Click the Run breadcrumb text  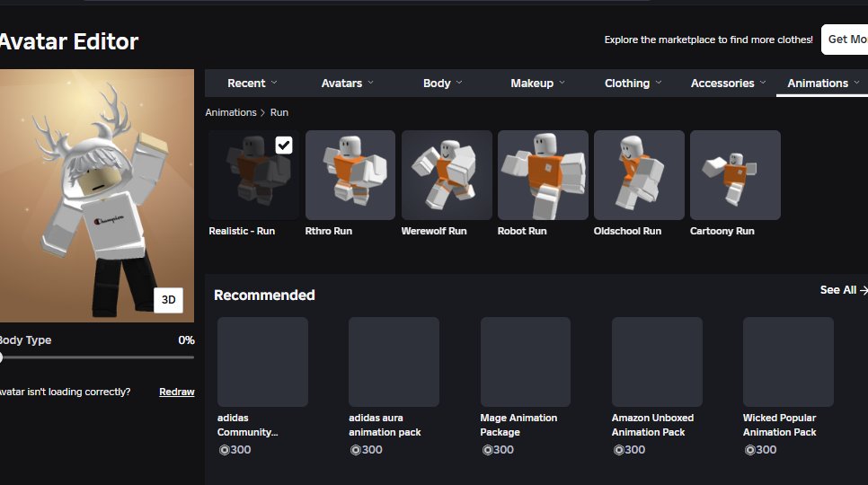279,112
